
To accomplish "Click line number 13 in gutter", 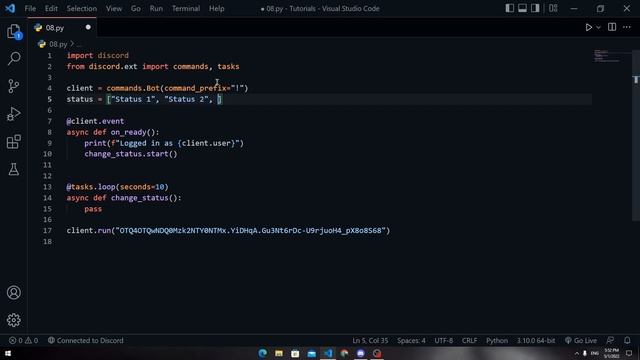I will 47,187.
